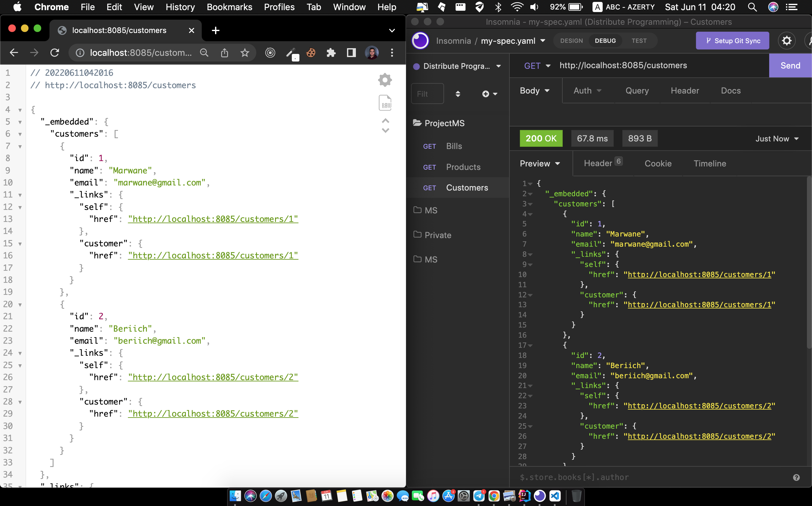812x506 pixels.
Task: Open the Bookmarks menu in menu bar
Action: pyautogui.click(x=229, y=7)
